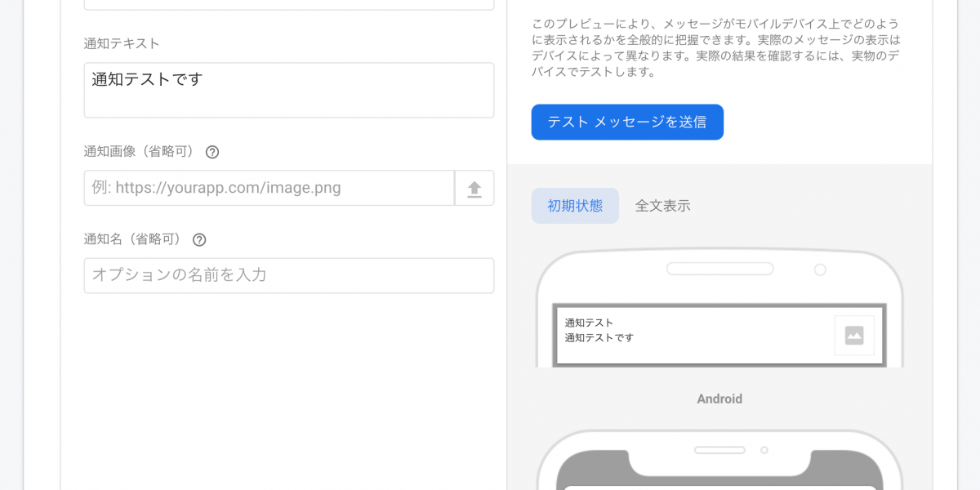Click the iOS phone notch speaker
Screen dimensions: 980x490
[x=719, y=450]
